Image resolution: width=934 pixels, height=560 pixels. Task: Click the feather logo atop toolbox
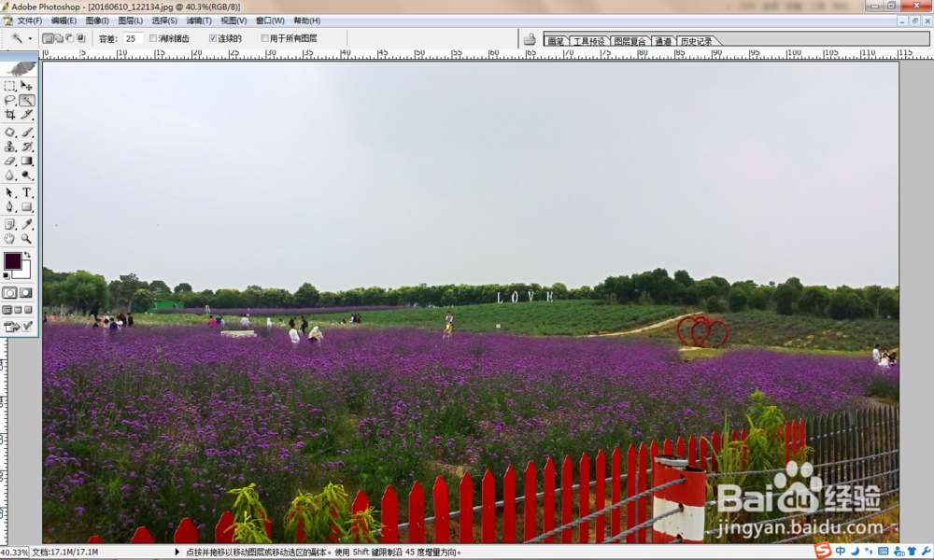(20, 68)
